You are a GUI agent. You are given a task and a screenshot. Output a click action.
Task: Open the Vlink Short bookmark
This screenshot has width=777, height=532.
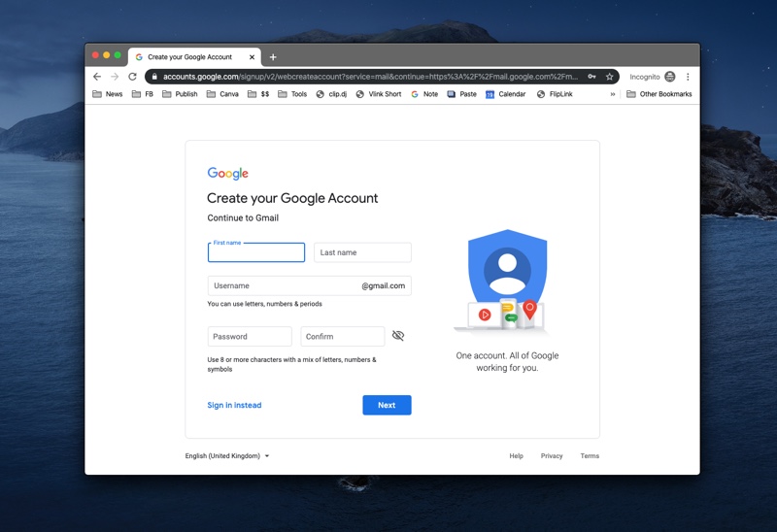[379, 93]
